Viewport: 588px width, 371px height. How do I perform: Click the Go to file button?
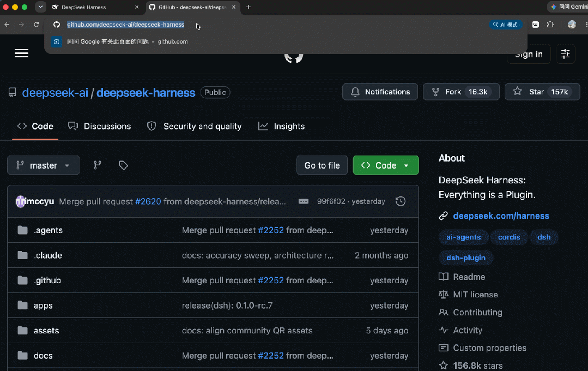click(322, 165)
